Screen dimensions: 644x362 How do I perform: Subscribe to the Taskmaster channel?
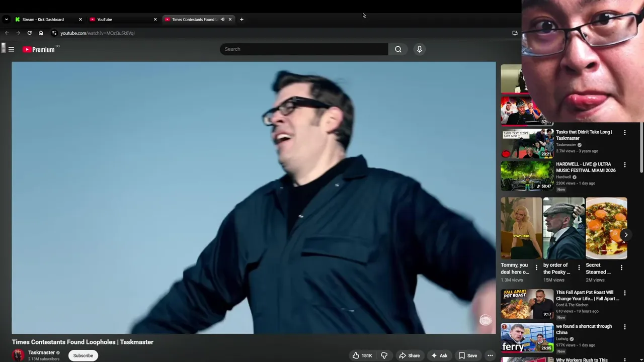click(83, 355)
